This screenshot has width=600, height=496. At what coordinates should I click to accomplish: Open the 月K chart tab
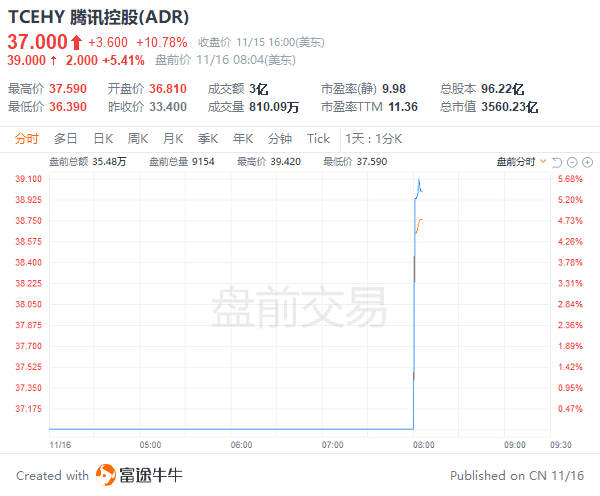[173, 139]
